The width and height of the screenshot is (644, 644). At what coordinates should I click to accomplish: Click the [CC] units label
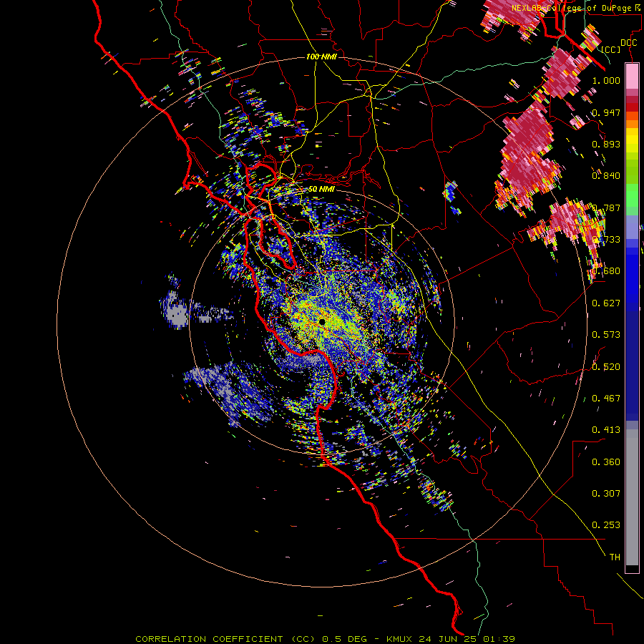click(611, 49)
